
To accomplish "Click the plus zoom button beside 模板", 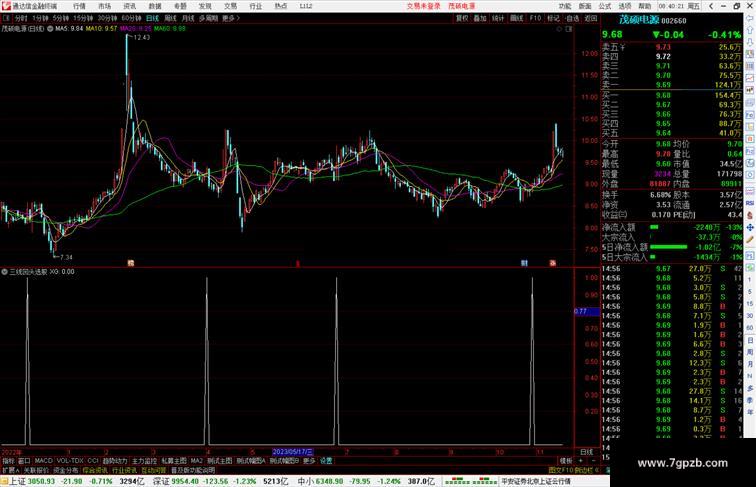I will coord(580,461).
